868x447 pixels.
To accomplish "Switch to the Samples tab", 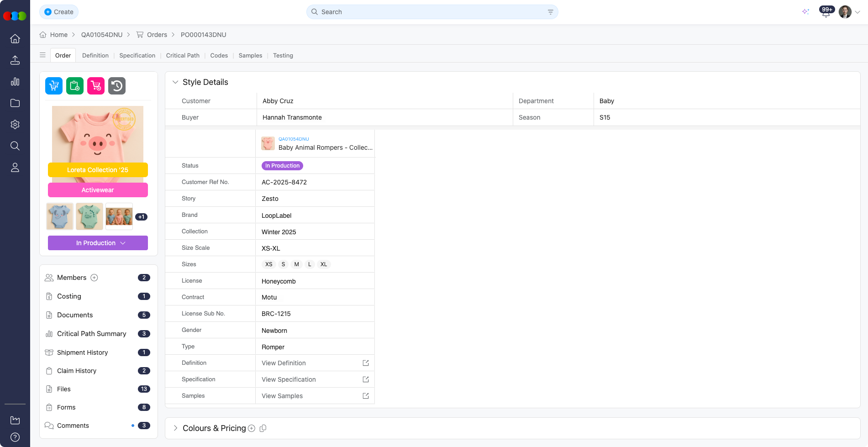I will click(x=250, y=55).
